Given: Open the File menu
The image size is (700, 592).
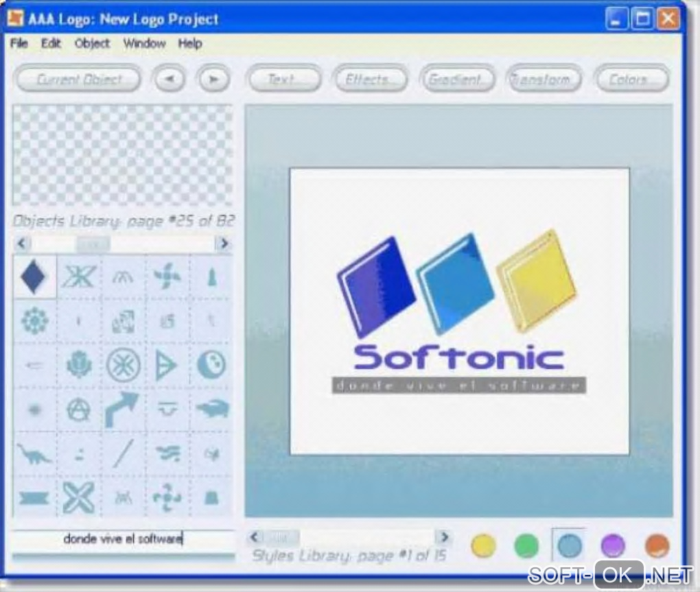Looking at the screenshot, I should [x=19, y=43].
